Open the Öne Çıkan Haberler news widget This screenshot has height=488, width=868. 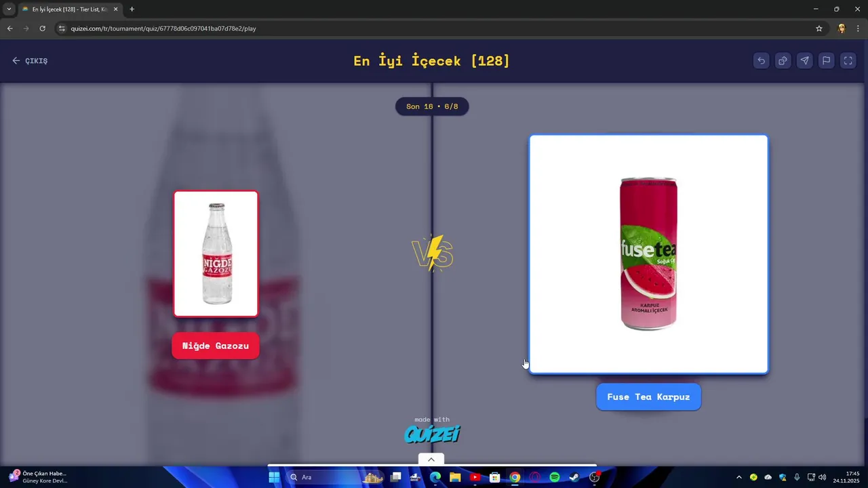[38, 477]
